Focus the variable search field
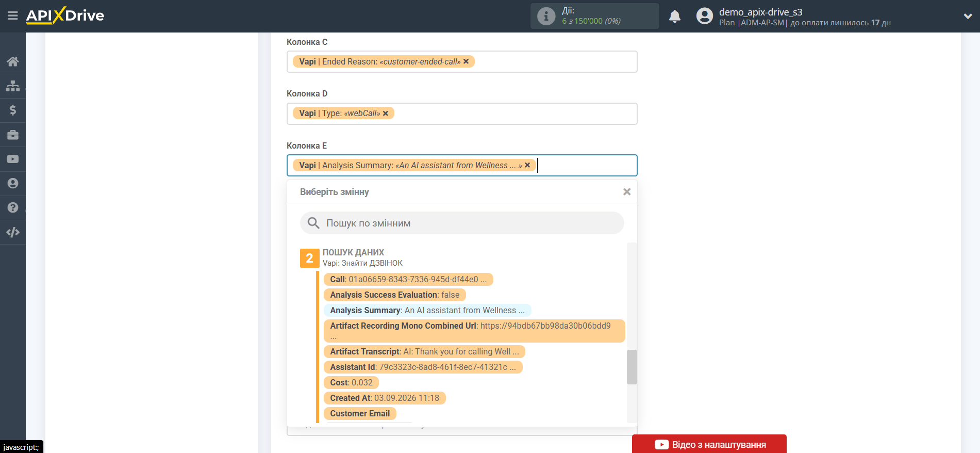The width and height of the screenshot is (980, 453). pyautogui.click(x=462, y=223)
